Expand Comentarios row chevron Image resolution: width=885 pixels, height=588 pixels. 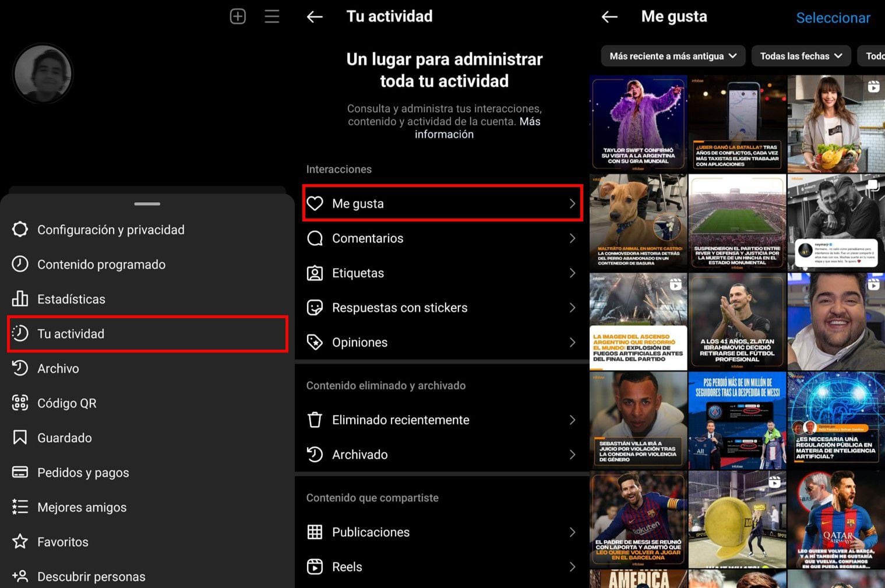click(x=572, y=238)
